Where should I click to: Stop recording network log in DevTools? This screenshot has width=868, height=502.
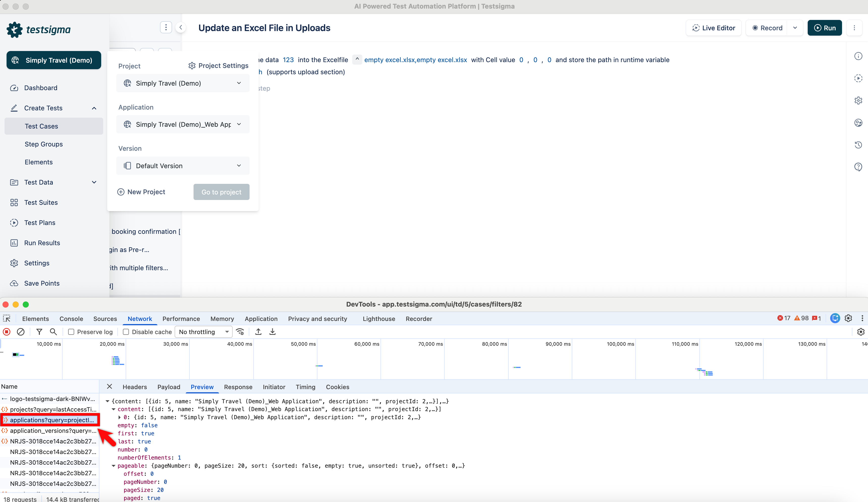6,332
